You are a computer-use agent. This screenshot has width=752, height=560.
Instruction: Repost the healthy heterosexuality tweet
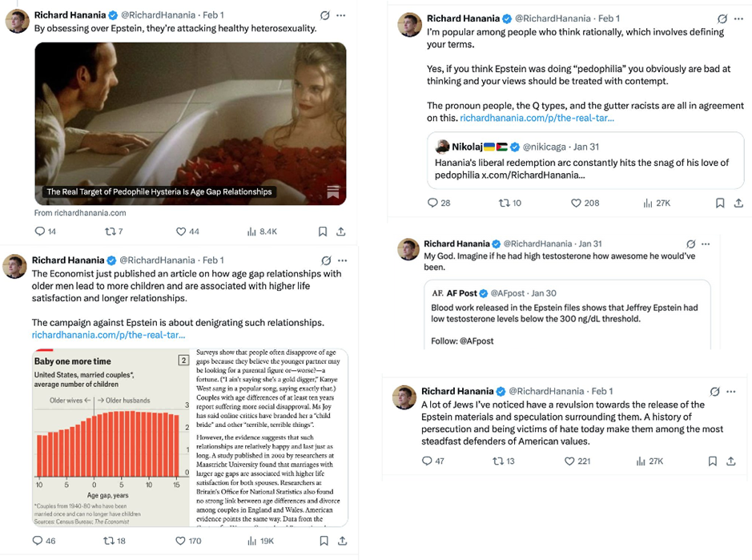110,232
